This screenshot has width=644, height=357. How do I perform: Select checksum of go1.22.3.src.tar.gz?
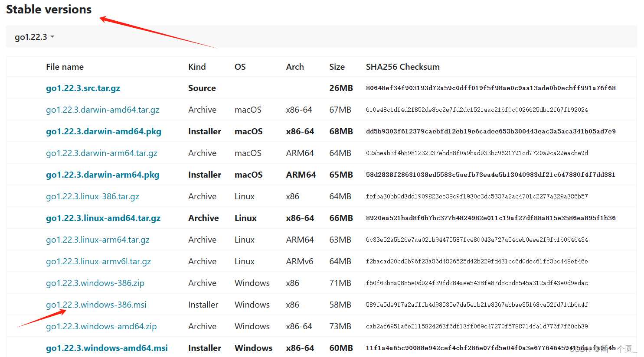(490, 88)
